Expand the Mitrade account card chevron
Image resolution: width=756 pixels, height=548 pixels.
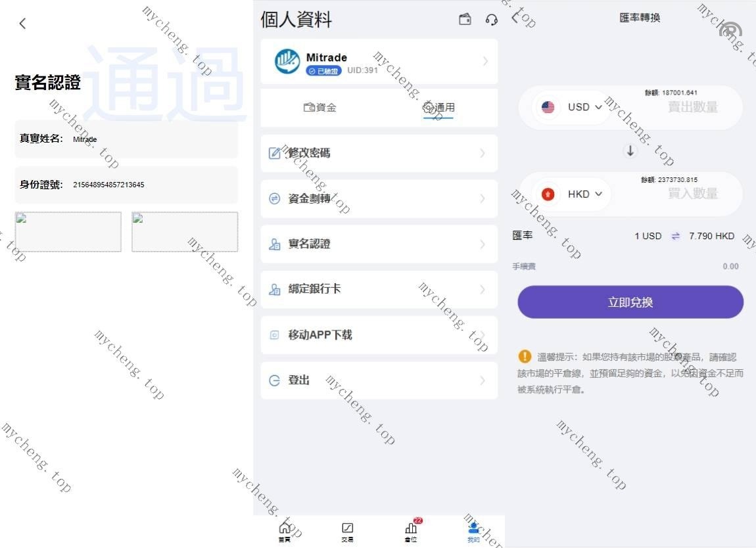(485, 61)
